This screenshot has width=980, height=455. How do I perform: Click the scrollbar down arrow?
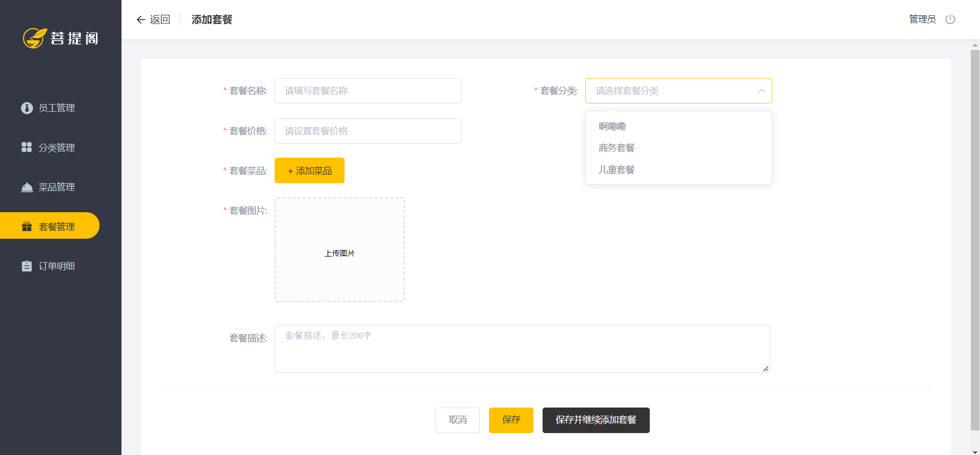[975, 452]
